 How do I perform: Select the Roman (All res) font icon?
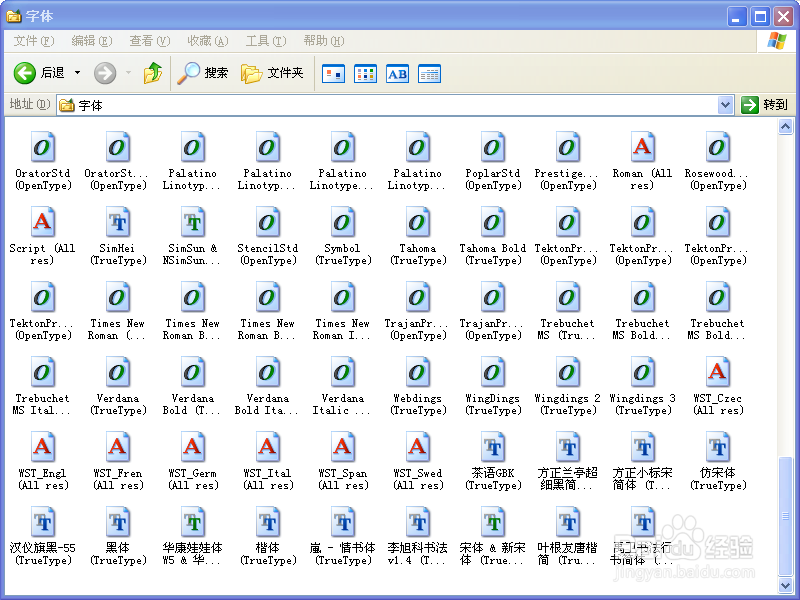(642, 148)
